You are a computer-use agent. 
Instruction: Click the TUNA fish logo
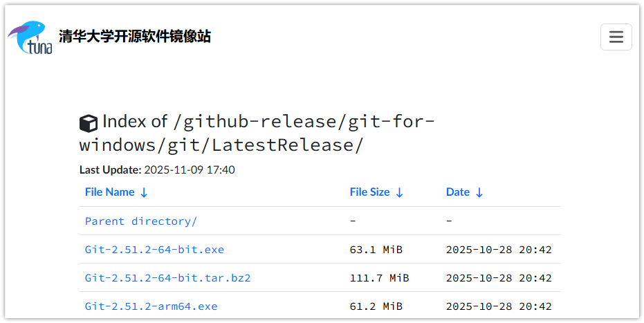30,37
